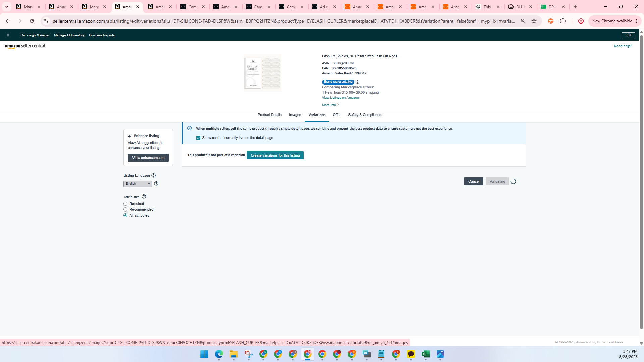Screen dimensions: 644x362
Task: Click the help icon next to Listing Language
Action: [x=153, y=175]
